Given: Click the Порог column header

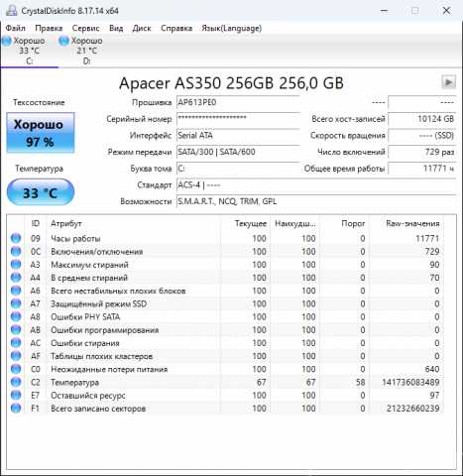Looking at the screenshot, I should (344, 224).
